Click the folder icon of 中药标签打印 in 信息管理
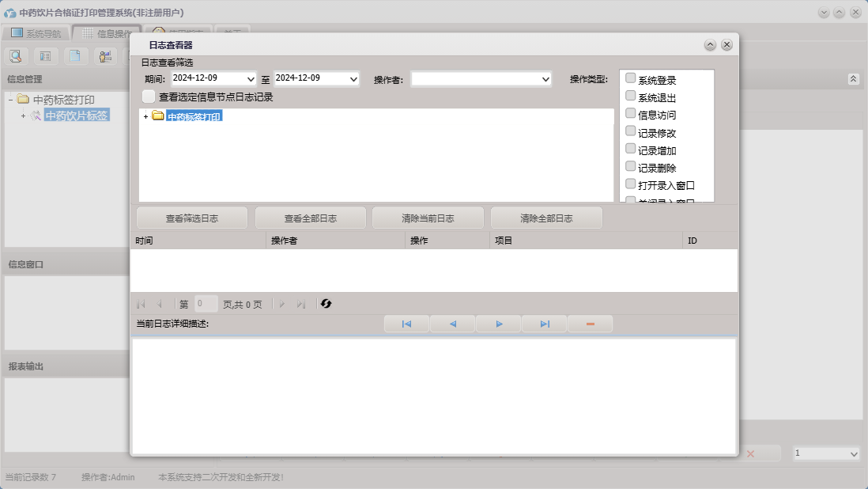The image size is (868, 489). 23,99
